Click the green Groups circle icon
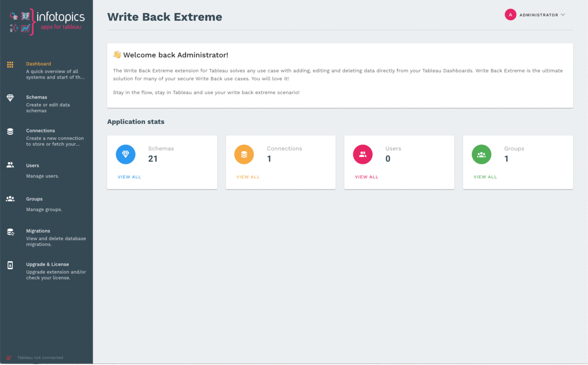Screen dimensions: 588x365 click(x=481, y=154)
